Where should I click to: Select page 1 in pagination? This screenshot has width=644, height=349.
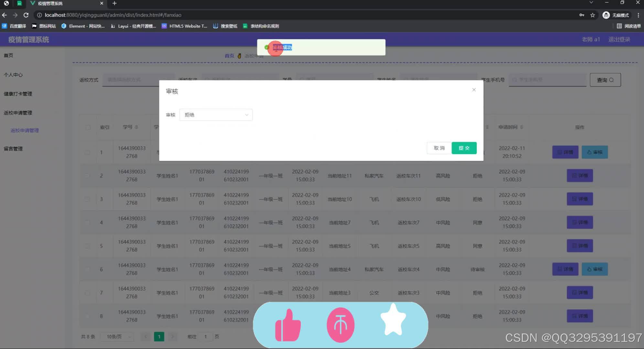coord(159,337)
